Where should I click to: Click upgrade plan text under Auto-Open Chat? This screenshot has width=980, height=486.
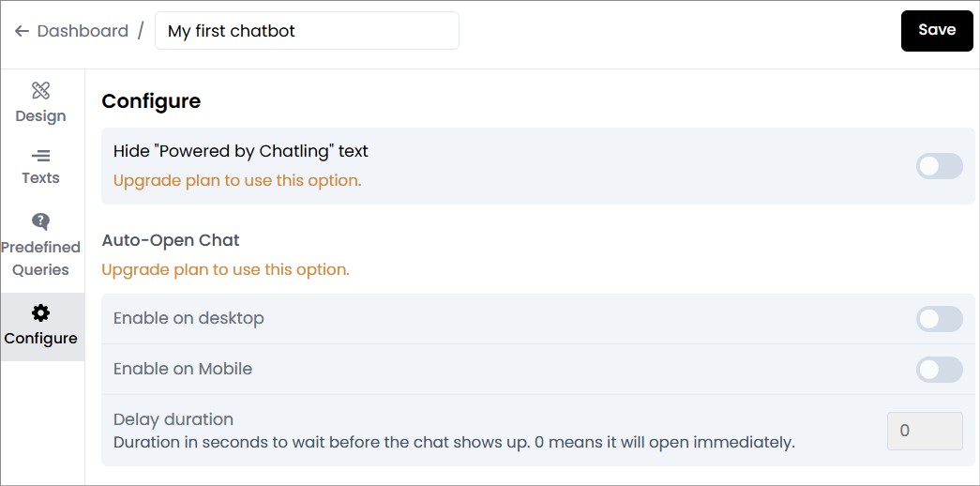(x=225, y=269)
